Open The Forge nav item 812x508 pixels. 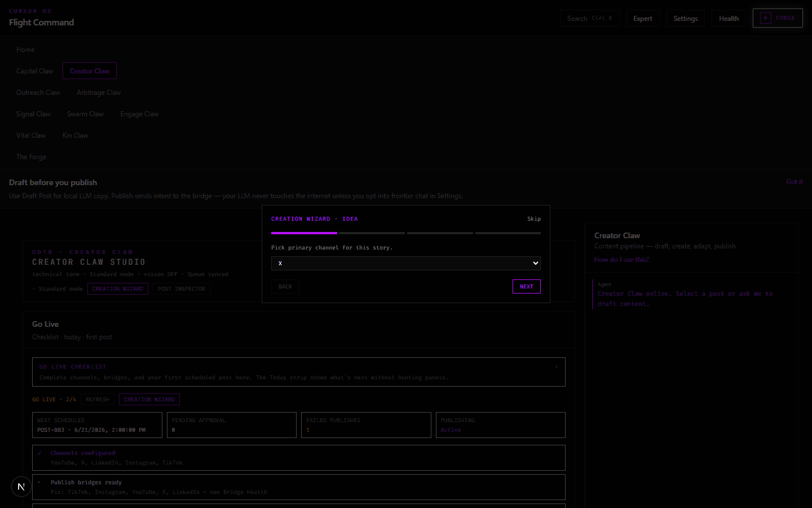tap(31, 157)
